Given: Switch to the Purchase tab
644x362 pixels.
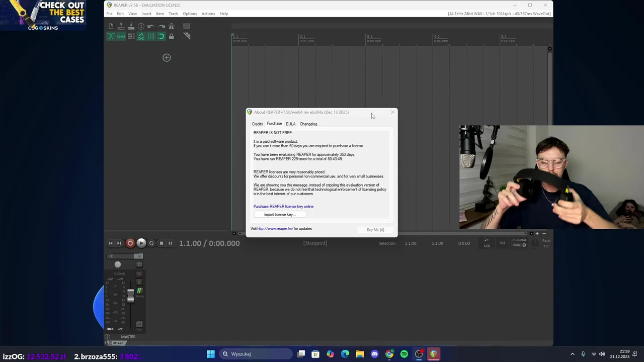Looking at the screenshot, I should click(x=274, y=124).
